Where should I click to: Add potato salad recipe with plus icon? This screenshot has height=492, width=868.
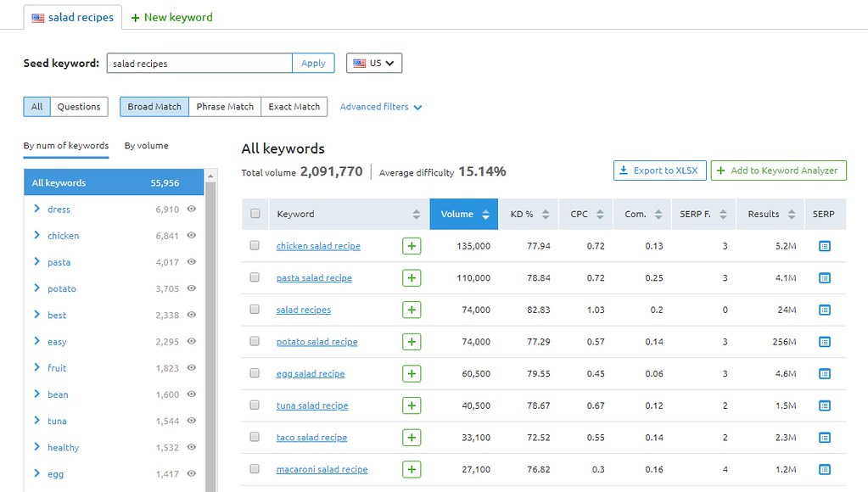[x=412, y=342]
